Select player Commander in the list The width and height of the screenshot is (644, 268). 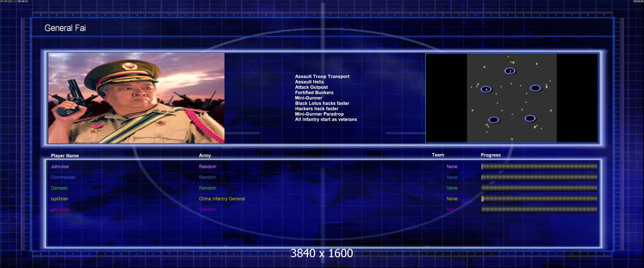(63, 177)
